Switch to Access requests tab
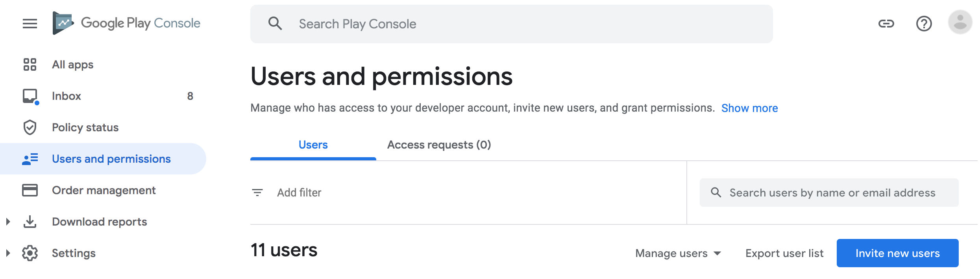The height and width of the screenshot is (279, 980). click(x=439, y=145)
